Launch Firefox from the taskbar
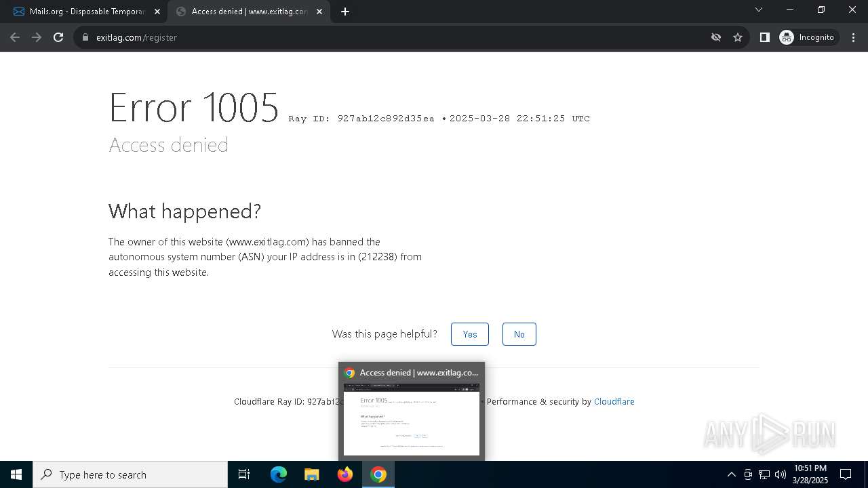This screenshot has width=868, height=488. (x=345, y=474)
